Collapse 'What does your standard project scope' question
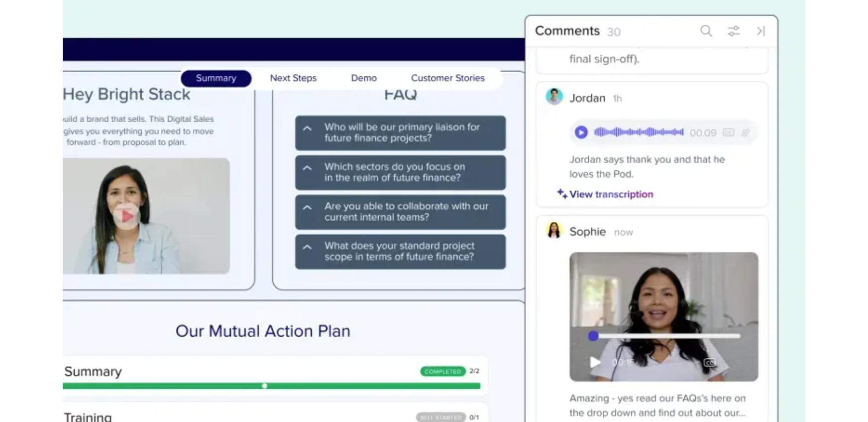 pos(308,247)
